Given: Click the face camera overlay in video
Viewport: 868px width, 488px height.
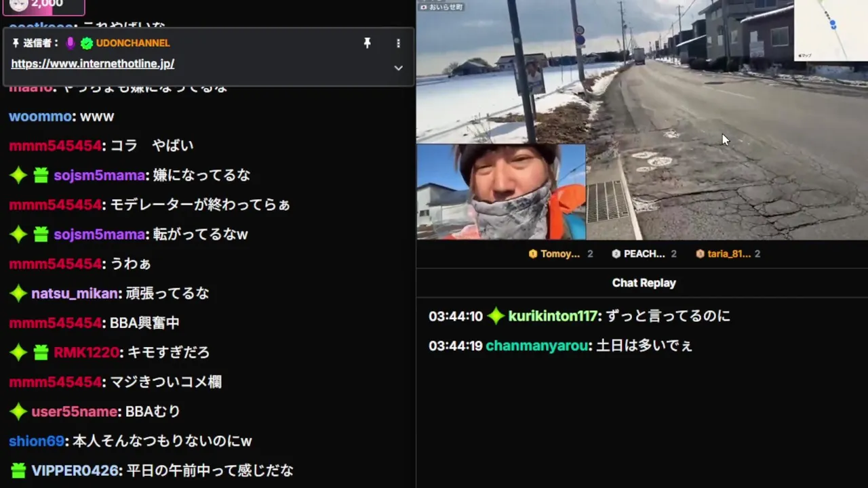Looking at the screenshot, I should pos(501,191).
